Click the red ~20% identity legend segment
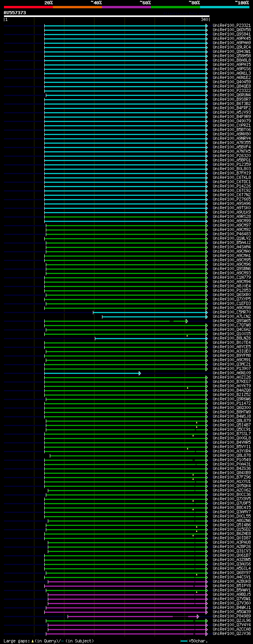253x644 pixels. click(28, 7)
